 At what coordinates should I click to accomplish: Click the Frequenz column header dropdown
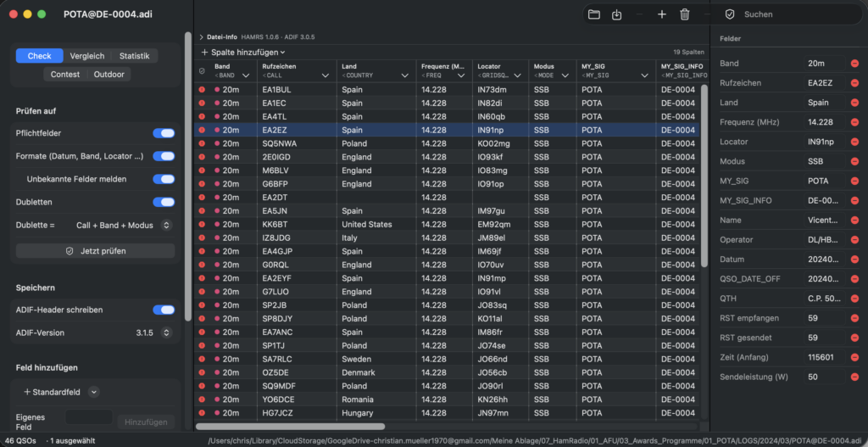462,75
